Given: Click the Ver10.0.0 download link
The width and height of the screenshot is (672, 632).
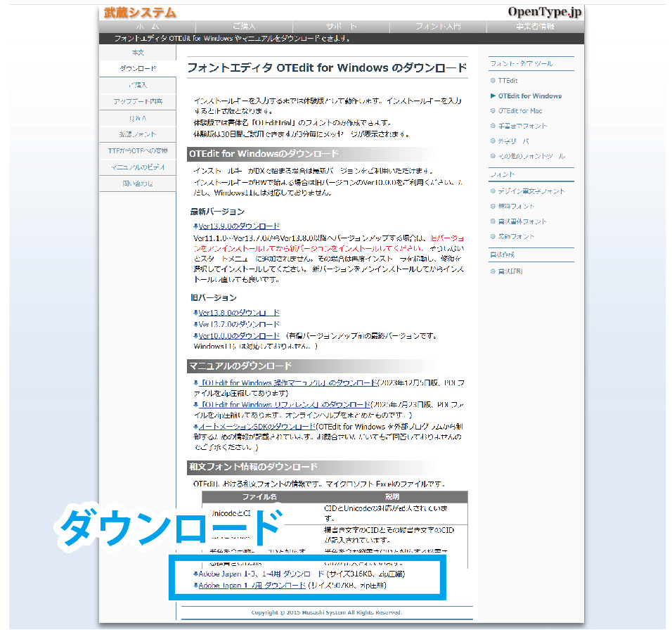Looking at the screenshot, I should click(239, 336).
